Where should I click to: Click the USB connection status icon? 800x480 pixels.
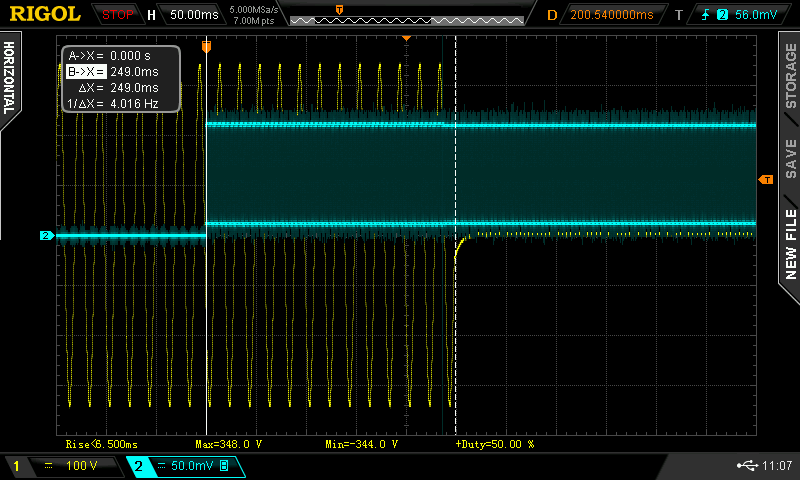(x=747, y=465)
